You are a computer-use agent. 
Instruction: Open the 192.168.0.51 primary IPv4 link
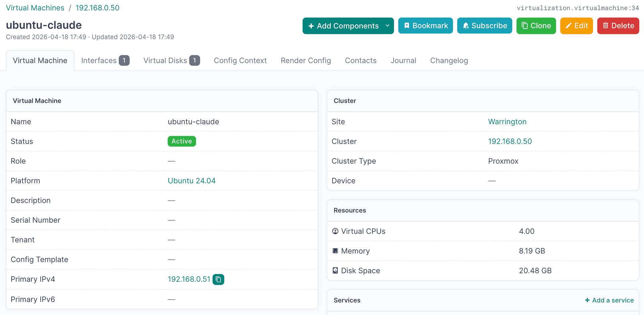pos(189,279)
